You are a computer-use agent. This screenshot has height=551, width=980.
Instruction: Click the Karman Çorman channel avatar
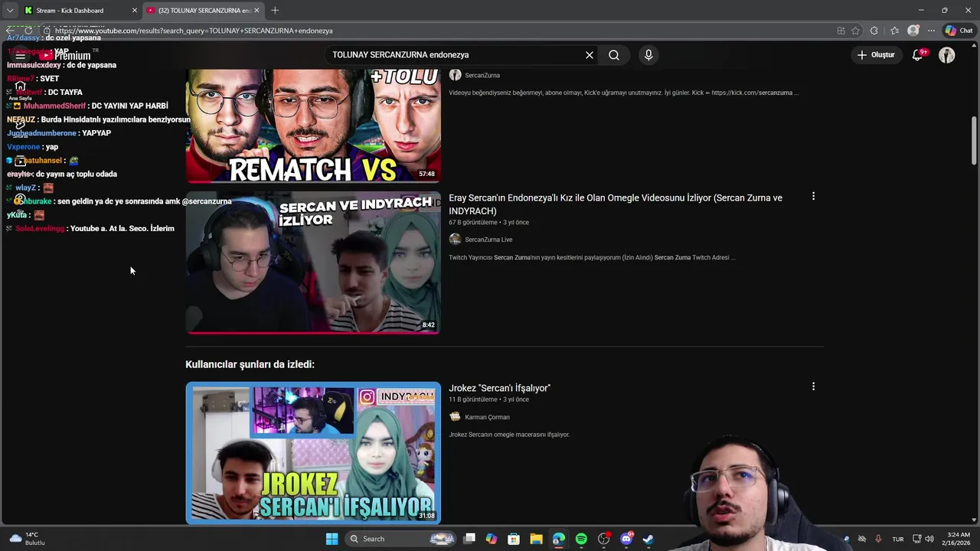pos(455,417)
